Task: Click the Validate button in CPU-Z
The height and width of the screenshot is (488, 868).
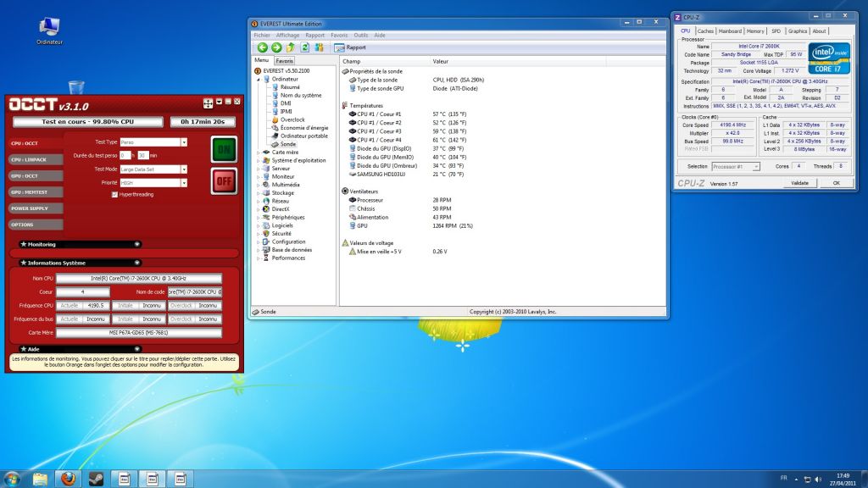Action: pyautogui.click(x=800, y=183)
